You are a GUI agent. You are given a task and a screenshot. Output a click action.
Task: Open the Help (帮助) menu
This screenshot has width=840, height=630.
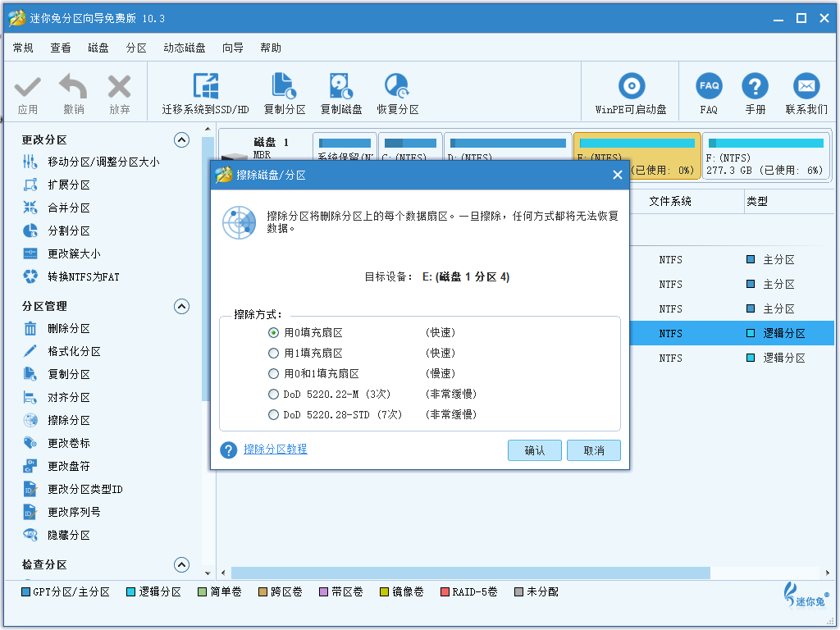click(271, 48)
